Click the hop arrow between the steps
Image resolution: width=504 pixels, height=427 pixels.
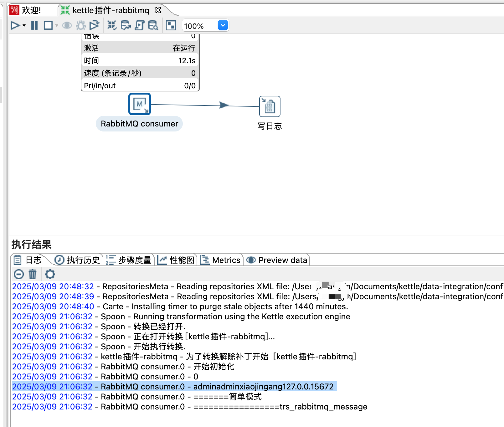click(224, 105)
